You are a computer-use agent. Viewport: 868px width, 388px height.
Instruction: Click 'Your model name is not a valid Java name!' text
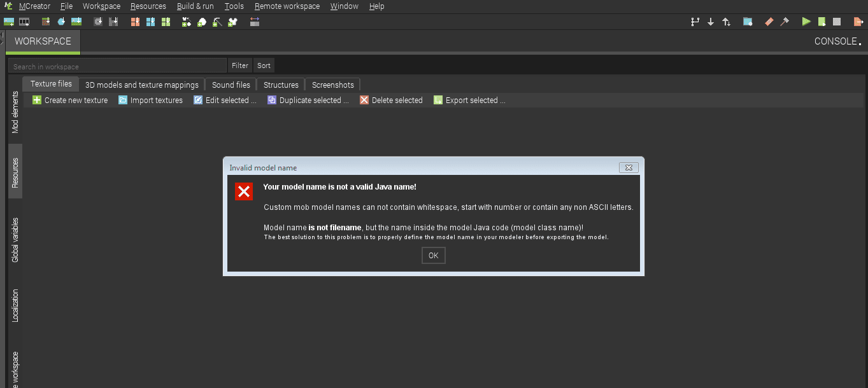pos(339,187)
